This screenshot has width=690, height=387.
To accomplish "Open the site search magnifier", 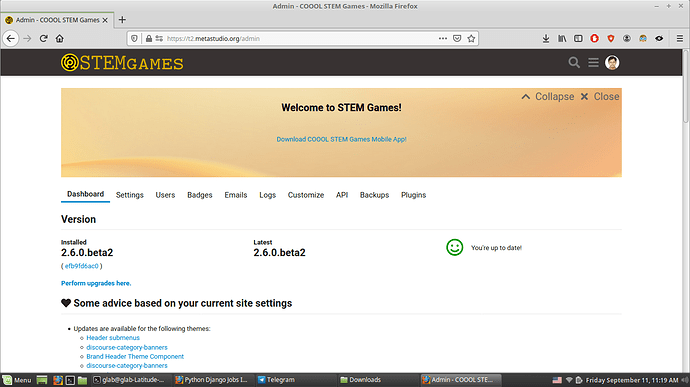I will (574, 63).
